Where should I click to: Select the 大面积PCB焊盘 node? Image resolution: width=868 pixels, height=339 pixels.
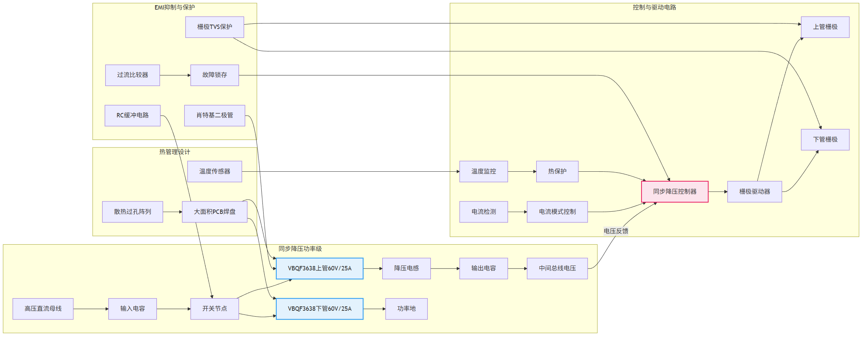point(214,212)
